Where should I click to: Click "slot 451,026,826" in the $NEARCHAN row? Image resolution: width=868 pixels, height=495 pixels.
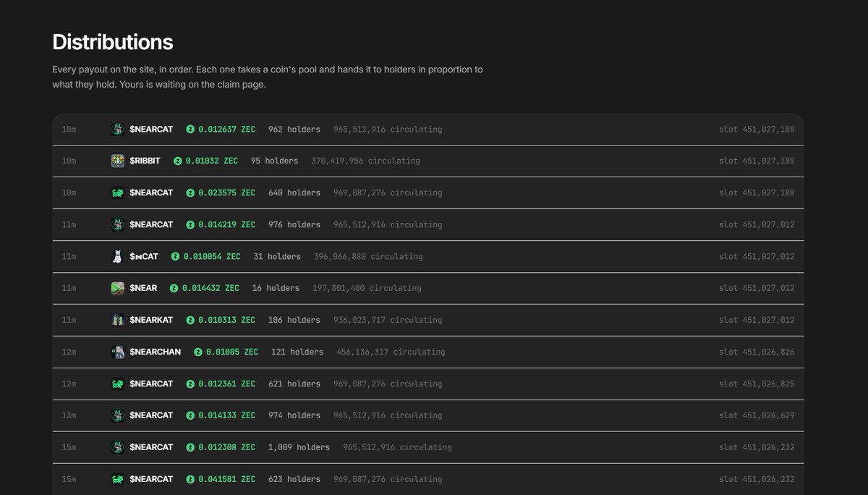(x=757, y=352)
